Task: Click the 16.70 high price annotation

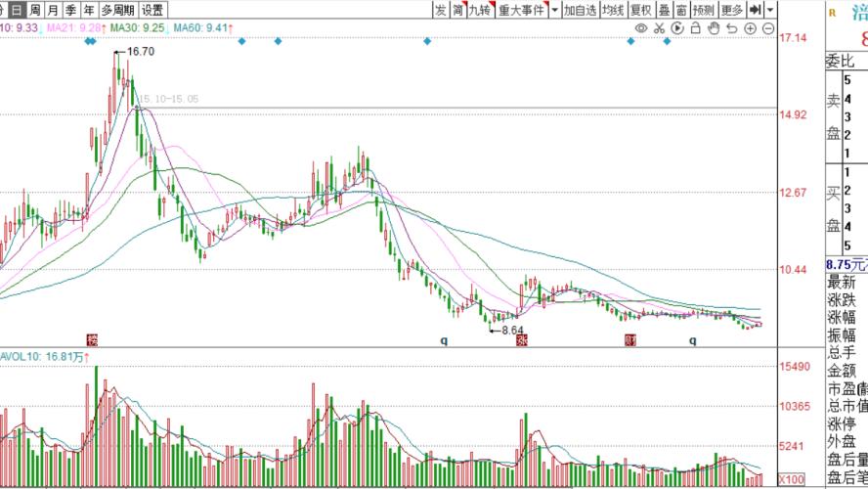Action: tap(141, 52)
